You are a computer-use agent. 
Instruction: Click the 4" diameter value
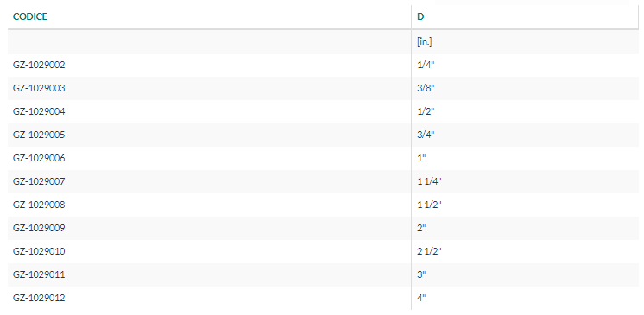422,298
